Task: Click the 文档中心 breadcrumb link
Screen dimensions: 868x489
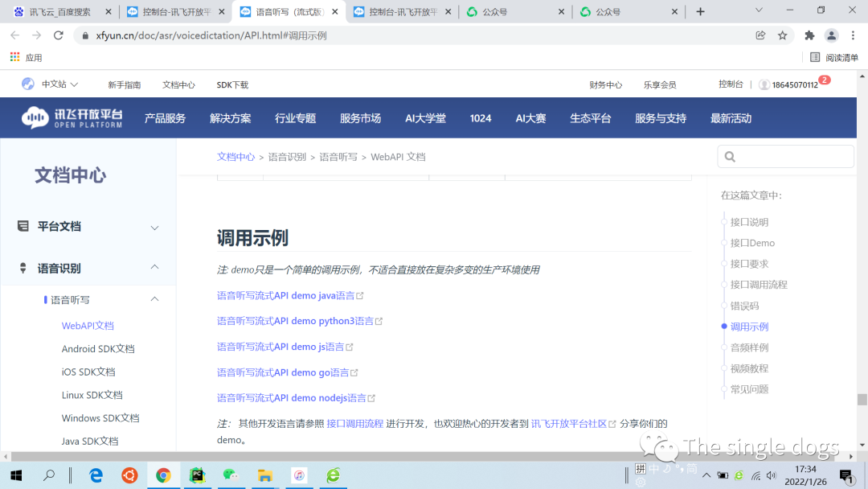Action: click(x=235, y=157)
